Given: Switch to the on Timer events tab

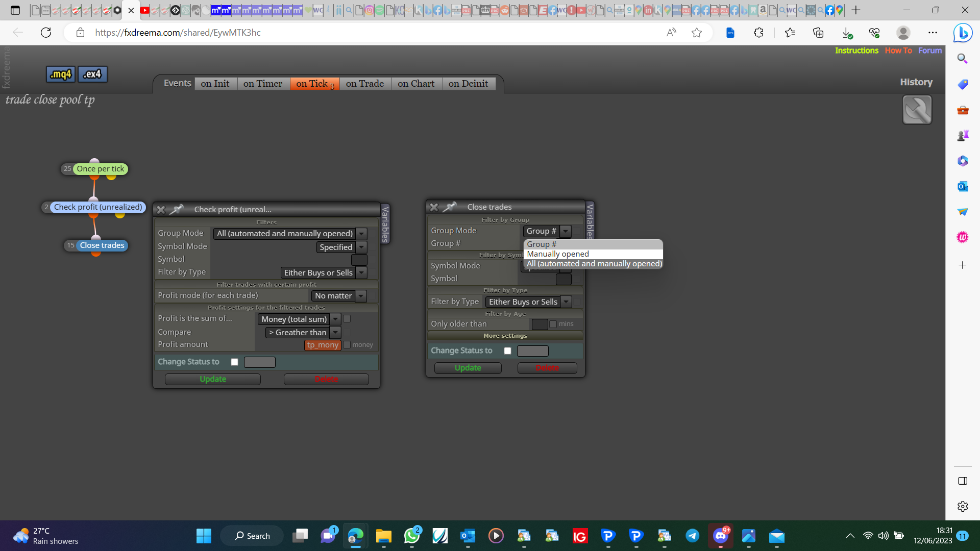Looking at the screenshot, I should 263,84.
